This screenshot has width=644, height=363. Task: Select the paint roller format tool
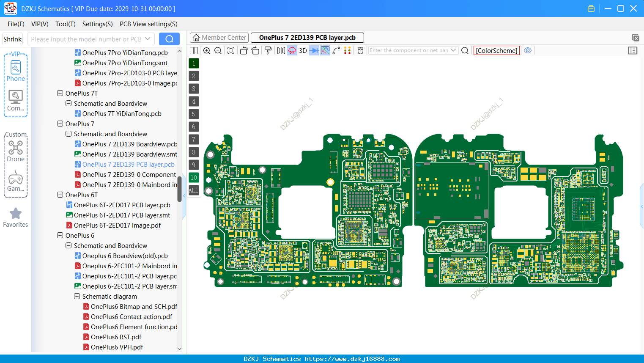click(x=268, y=50)
